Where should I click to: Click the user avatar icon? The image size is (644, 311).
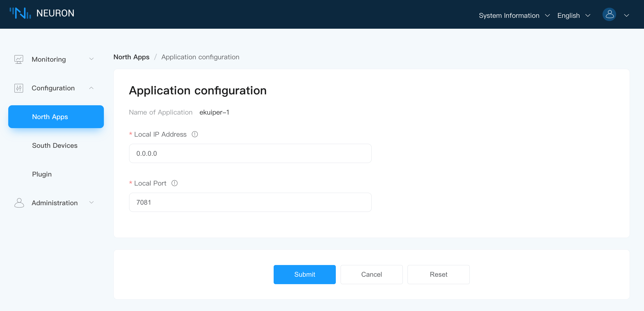(609, 15)
